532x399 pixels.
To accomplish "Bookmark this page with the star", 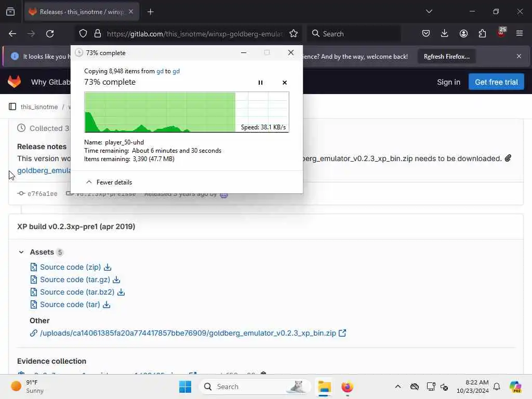I will tap(294, 34).
